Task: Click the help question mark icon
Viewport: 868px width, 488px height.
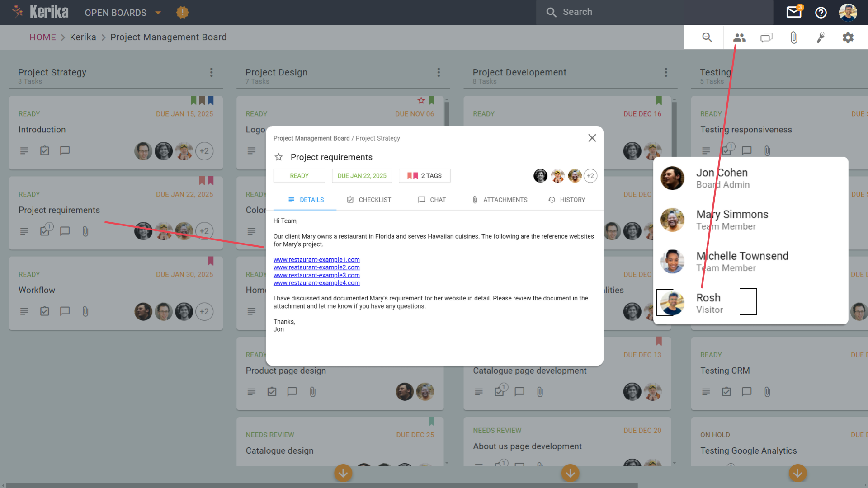Action: (x=821, y=12)
